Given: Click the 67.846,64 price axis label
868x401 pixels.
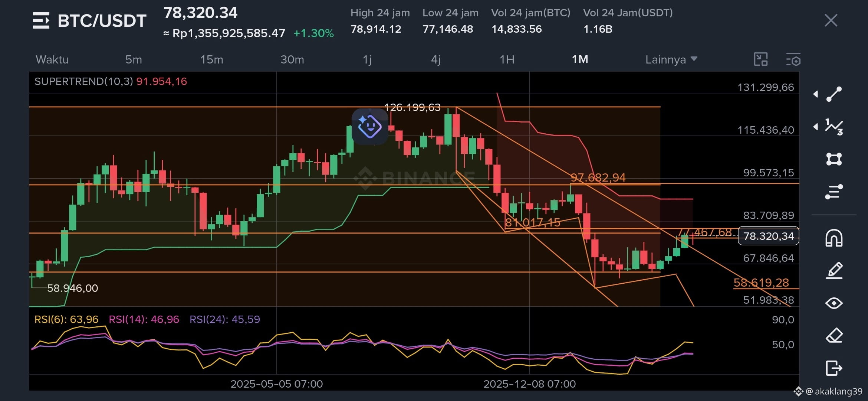Looking at the screenshot, I should coord(769,258).
